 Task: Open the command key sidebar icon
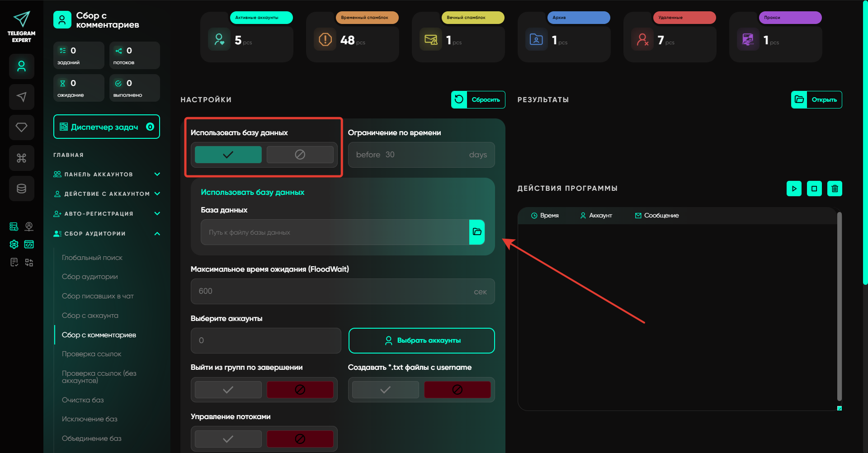point(21,158)
